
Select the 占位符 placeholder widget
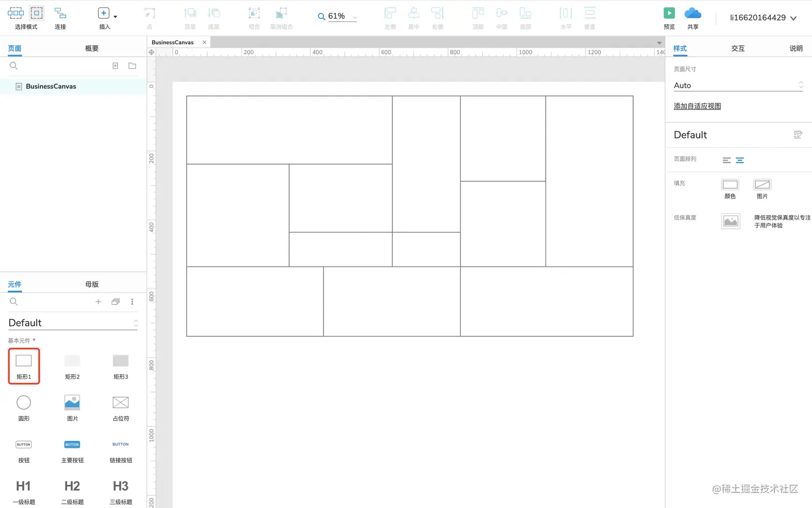click(121, 408)
